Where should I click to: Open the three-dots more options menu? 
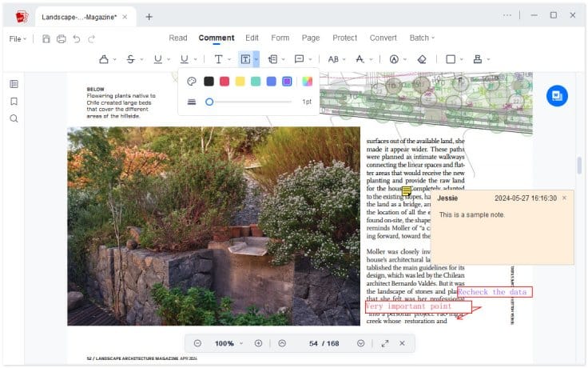507,15
